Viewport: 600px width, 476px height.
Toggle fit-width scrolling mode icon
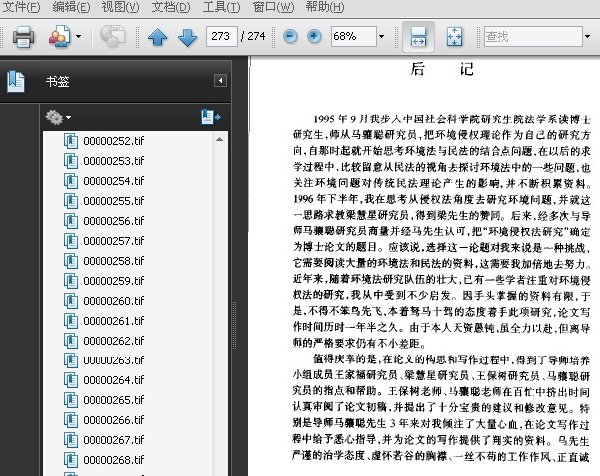click(418, 37)
